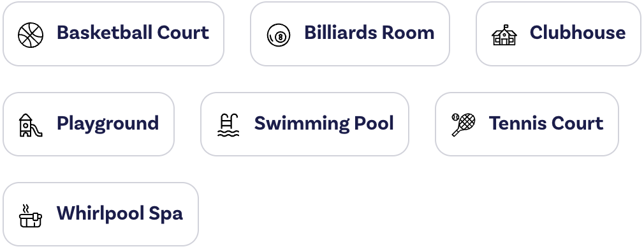Click the playground slide icon
Viewport: 644px width, 249px height.
coord(31,125)
